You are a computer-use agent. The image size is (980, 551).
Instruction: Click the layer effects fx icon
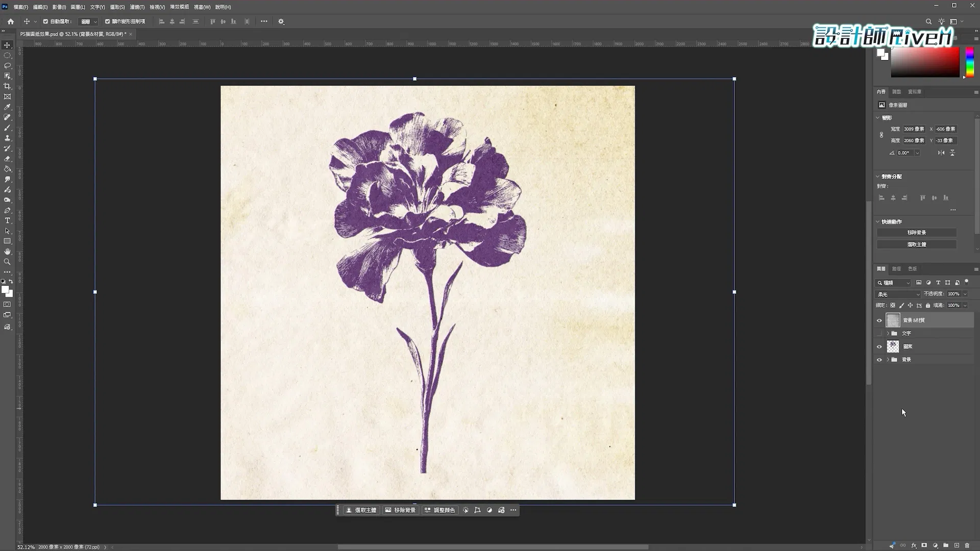[x=914, y=545]
